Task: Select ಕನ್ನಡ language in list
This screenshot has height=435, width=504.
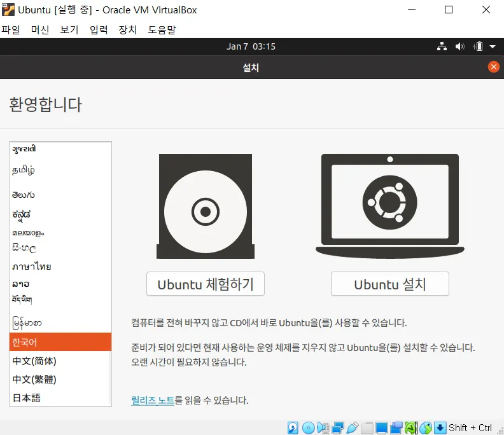Action: tap(60, 214)
